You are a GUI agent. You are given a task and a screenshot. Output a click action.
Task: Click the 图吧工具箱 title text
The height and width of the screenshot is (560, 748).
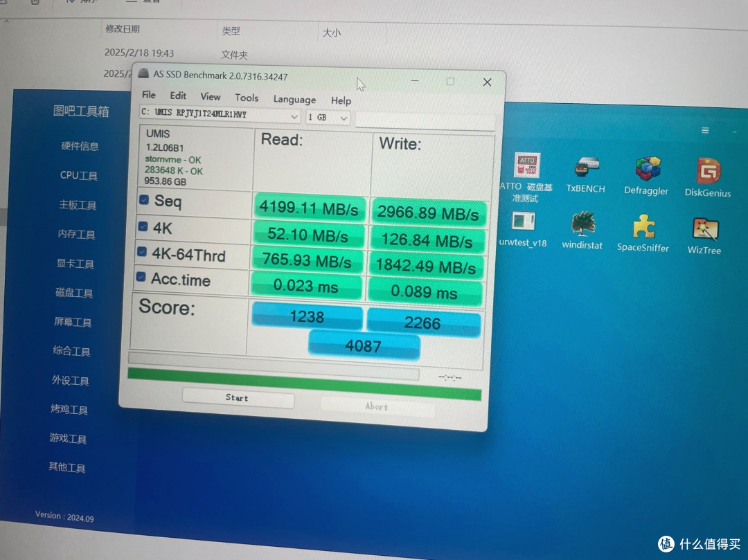81,111
